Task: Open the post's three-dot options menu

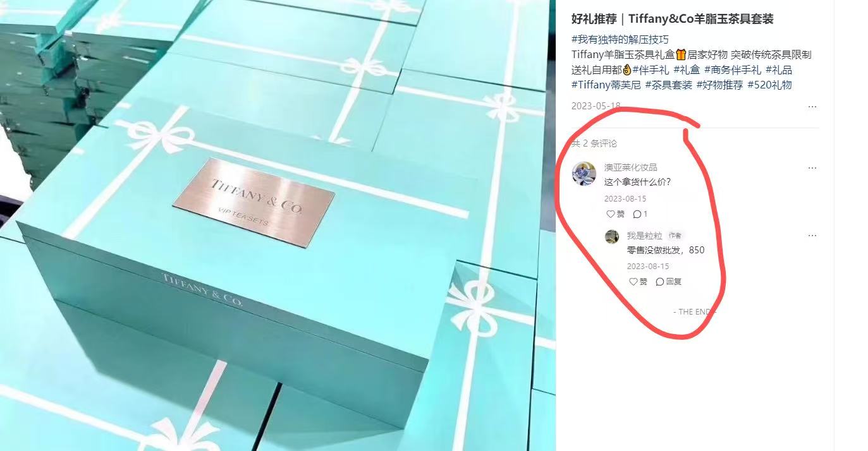Action: click(812, 107)
